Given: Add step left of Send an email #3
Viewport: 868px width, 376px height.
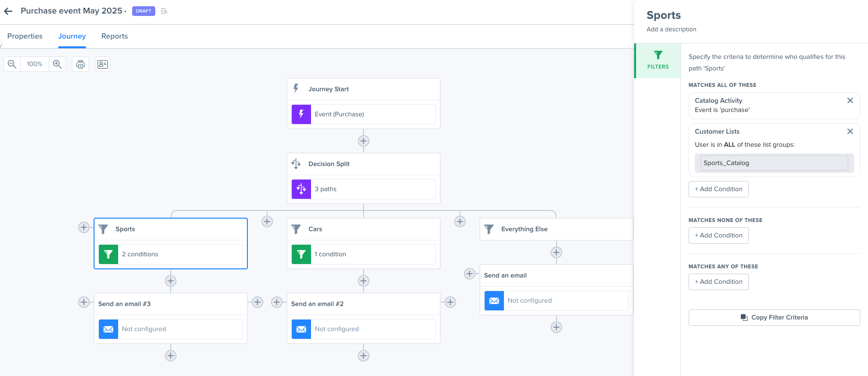Looking at the screenshot, I should click(84, 302).
